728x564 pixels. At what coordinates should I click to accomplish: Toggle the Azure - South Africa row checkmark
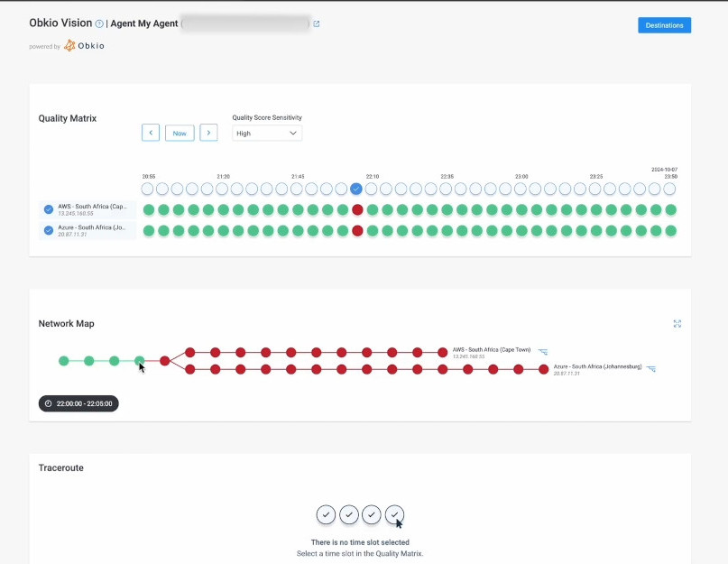pos(48,230)
